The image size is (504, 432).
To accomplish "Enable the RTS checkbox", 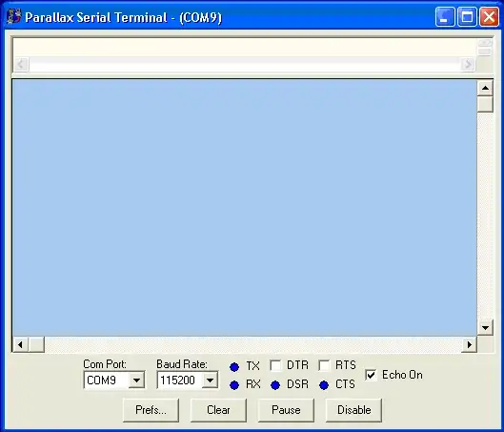I will [x=324, y=365].
